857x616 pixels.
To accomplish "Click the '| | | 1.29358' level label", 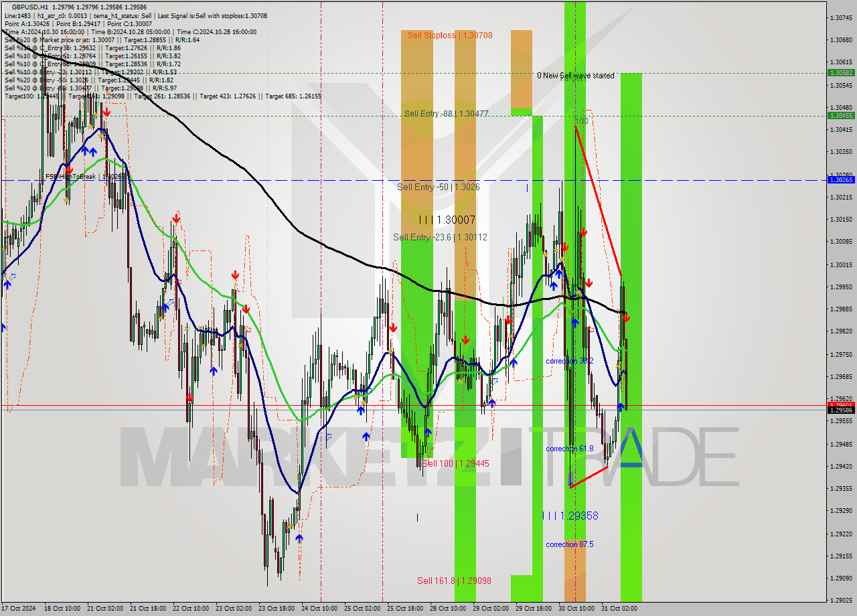I will click(x=570, y=516).
